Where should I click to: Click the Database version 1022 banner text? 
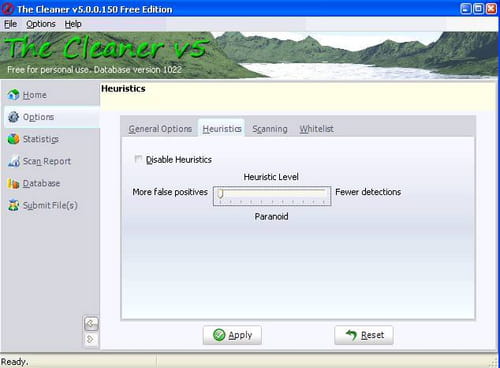[x=138, y=70]
